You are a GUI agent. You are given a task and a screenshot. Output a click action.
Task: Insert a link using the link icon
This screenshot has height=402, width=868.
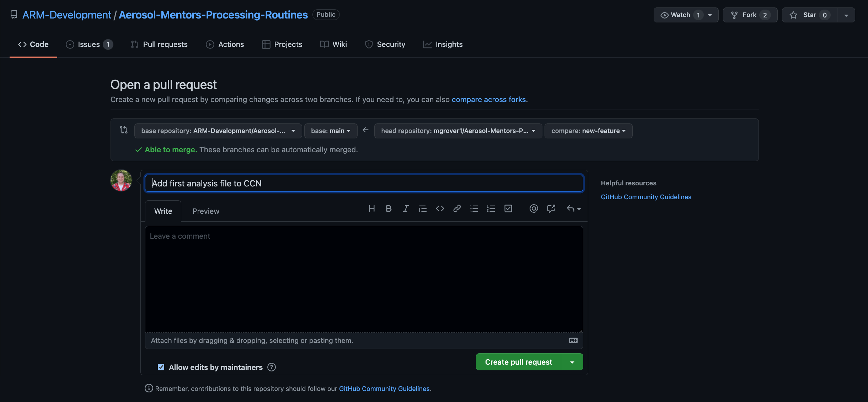click(457, 209)
